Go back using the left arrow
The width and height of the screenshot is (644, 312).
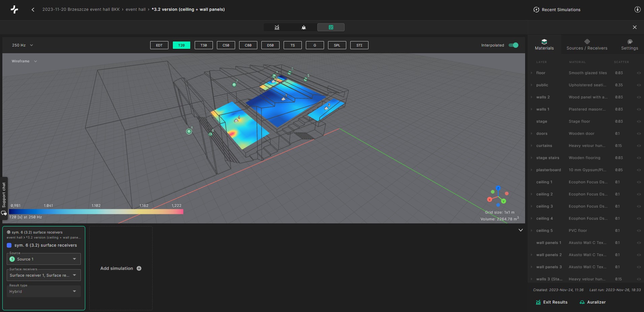pyautogui.click(x=33, y=10)
